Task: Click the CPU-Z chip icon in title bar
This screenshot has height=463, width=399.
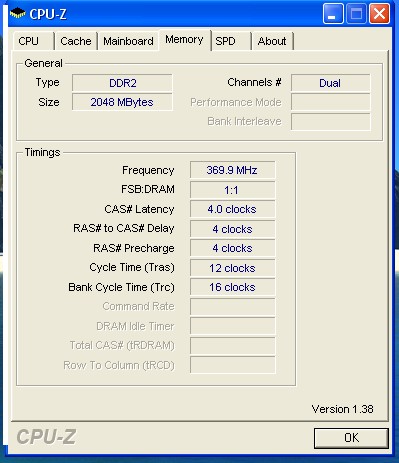Action: (18, 14)
